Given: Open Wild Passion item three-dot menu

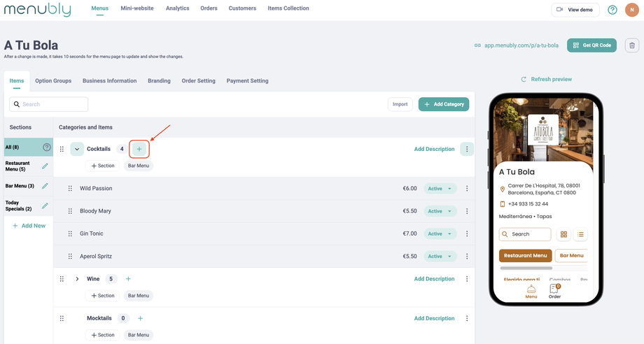Looking at the screenshot, I should coord(467,189).
